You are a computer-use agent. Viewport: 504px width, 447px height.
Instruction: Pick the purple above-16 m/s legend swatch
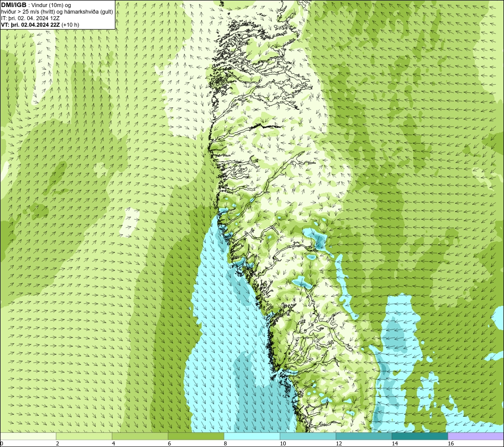pyautogui.click(x=476, y=436)
